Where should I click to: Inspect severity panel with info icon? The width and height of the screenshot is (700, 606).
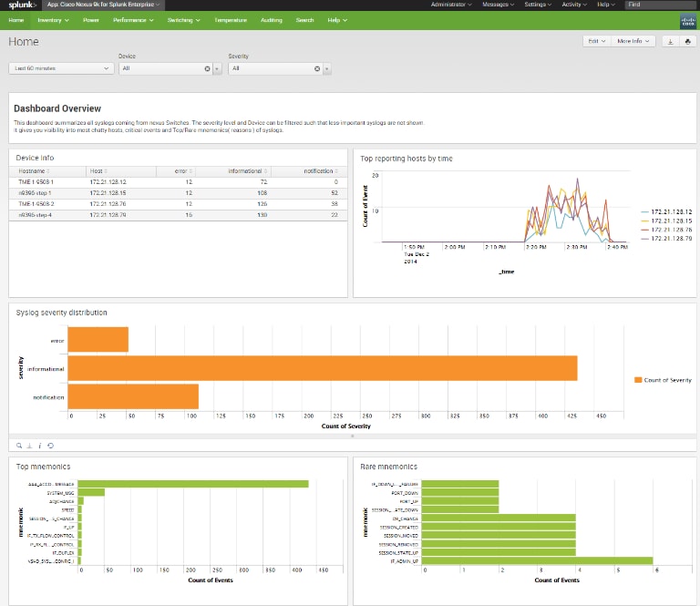point(40,446)
